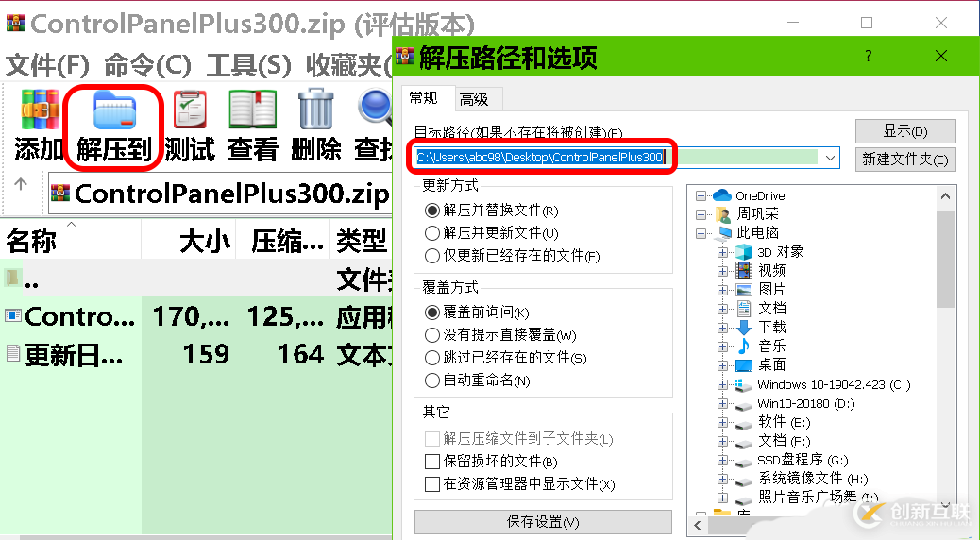The height and width of the screenshot is (540, 980).
Task: Expand 软件 (E:) tree node
Action: pos(722,422)
